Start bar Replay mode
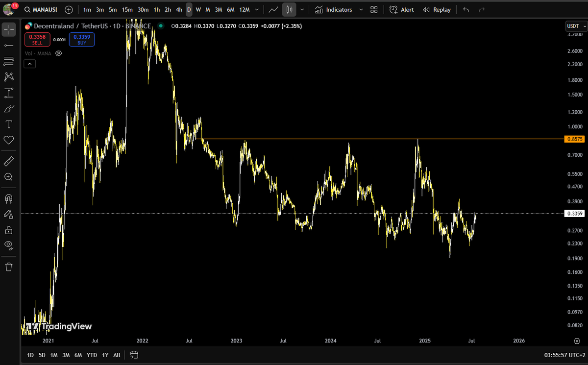This screenshot has width=588, height=365. pyautogui.click(x=437, y=9)
